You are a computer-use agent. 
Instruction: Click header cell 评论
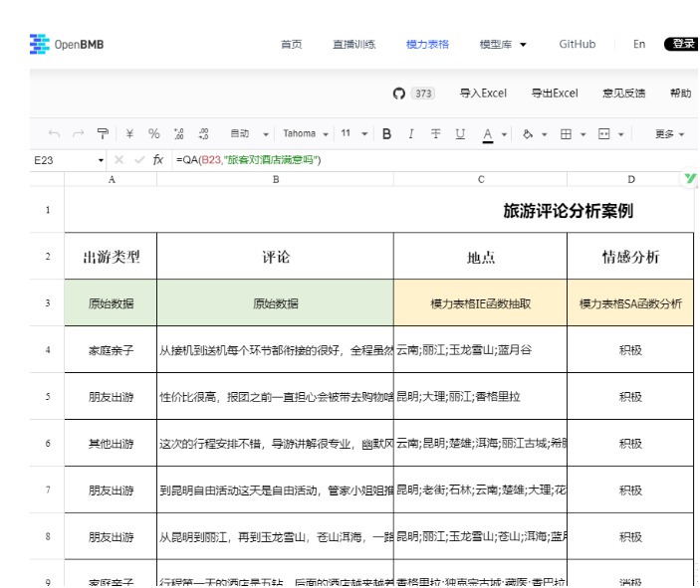pyautogui.click(x=276, y=257)
